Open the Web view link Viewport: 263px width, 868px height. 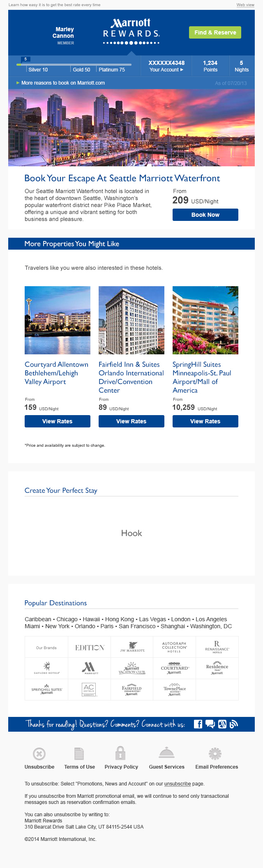pos(245,5)
